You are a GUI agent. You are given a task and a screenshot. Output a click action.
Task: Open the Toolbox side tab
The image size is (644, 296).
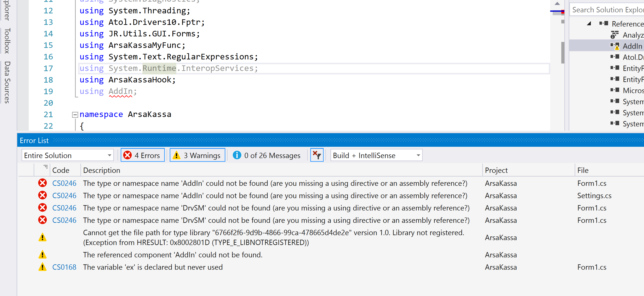coord(7,40)
